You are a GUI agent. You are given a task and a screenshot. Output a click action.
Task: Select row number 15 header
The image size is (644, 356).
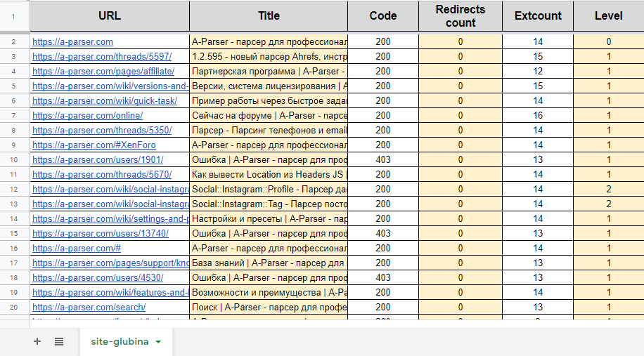pyautogui.click(x=13, y=234)
